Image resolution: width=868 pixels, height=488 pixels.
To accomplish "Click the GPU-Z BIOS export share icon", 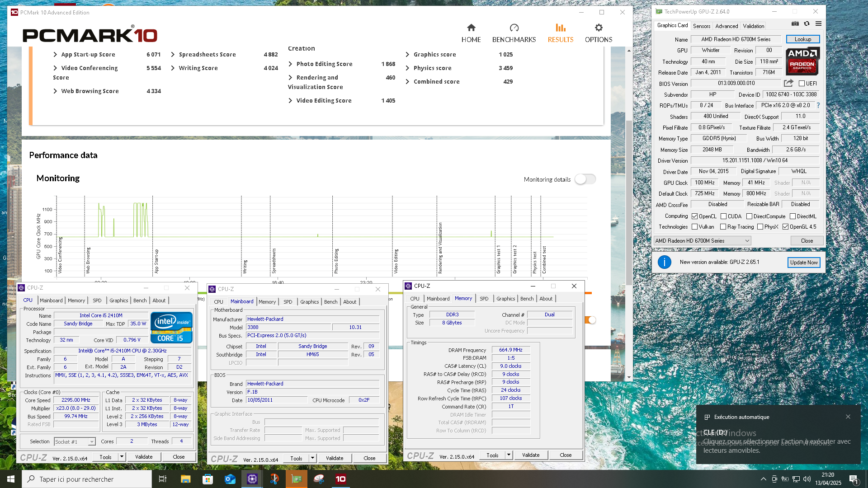I will 788,83.
